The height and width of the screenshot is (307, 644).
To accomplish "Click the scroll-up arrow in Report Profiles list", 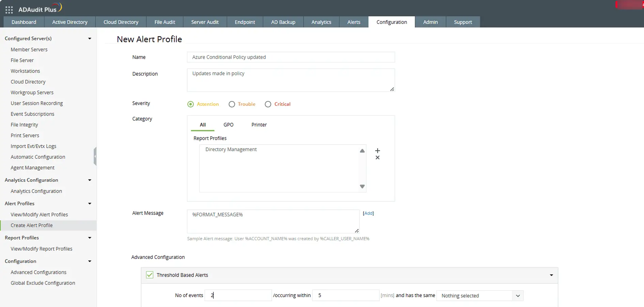I will [362, 150].
